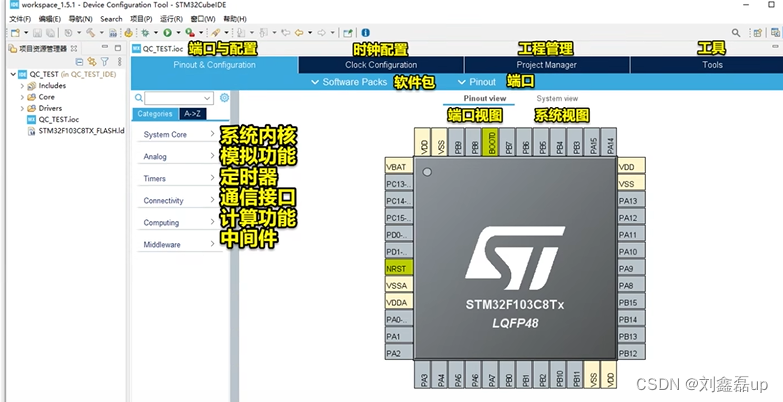
Task: Go to last edit location icon
Action: point(286,33)
